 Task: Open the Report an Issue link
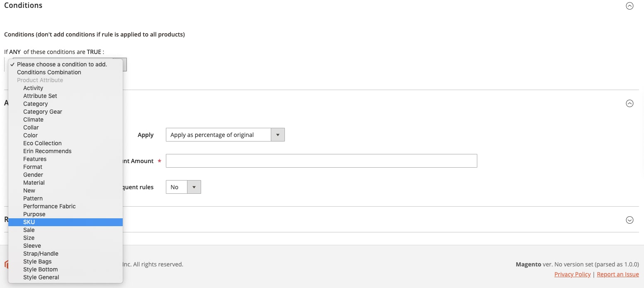pyautogui.click(x=618, y=274)
